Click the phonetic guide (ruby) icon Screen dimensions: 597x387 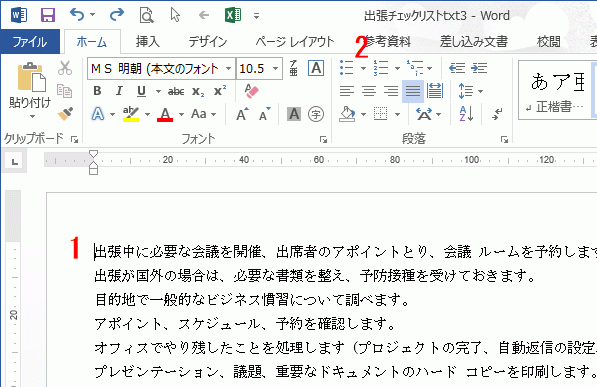click(294, 68)
